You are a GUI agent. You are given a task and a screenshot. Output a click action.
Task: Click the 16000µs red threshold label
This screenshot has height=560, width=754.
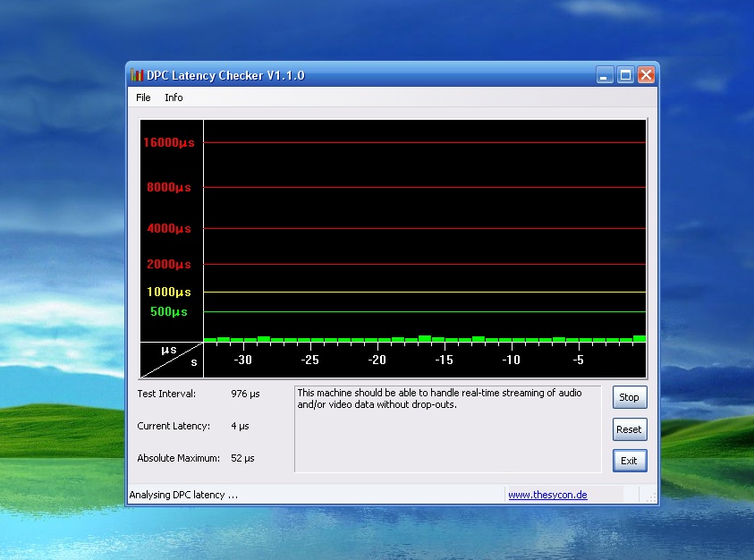[x=169, y=142]
